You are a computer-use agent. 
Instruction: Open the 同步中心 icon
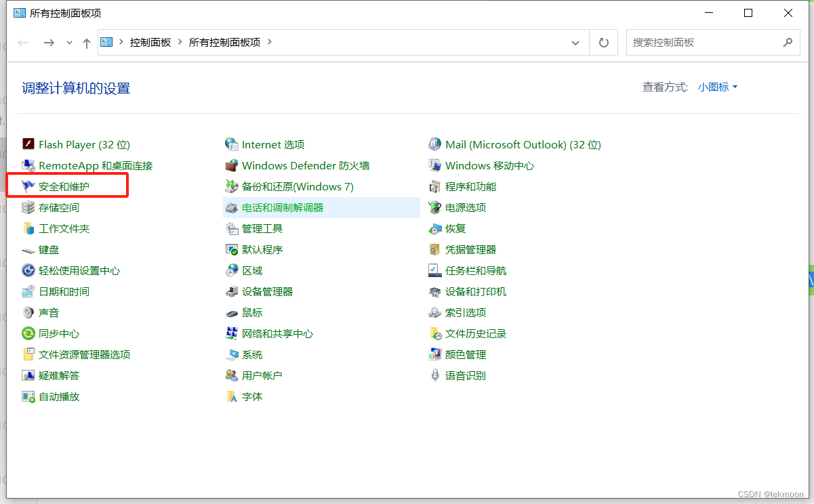point(28,333)
